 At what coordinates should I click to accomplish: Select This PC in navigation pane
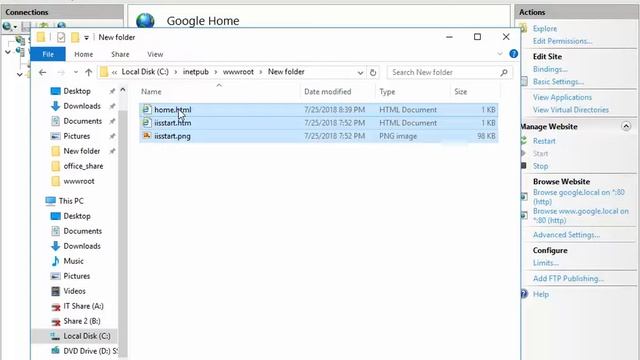click(x=71, y=201)
